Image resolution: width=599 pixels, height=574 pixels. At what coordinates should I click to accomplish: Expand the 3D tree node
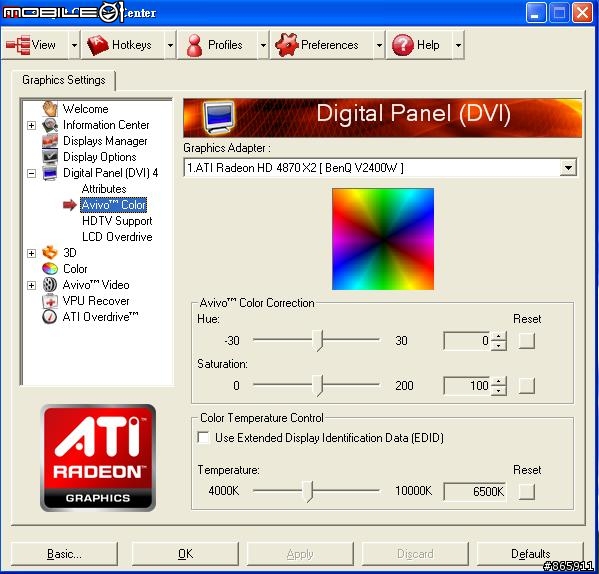click(32, 253)
